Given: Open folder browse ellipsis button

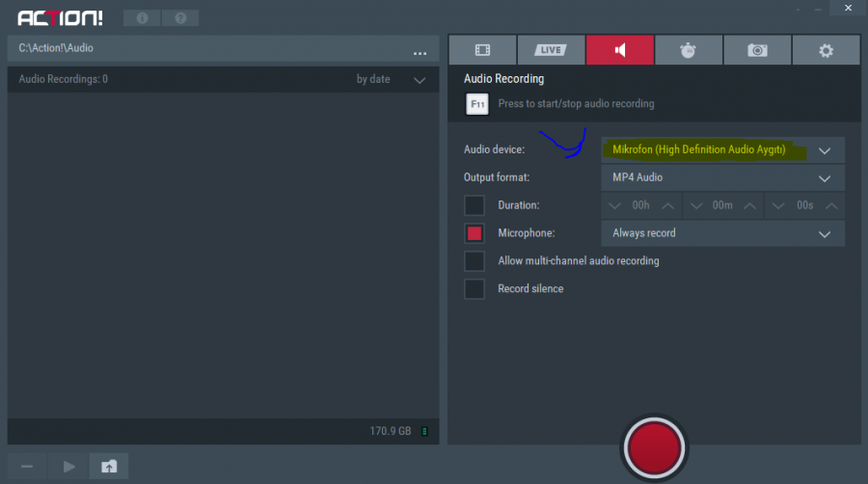Looking at the screenshot, I should pyautogui.click(x=420, y=53).
